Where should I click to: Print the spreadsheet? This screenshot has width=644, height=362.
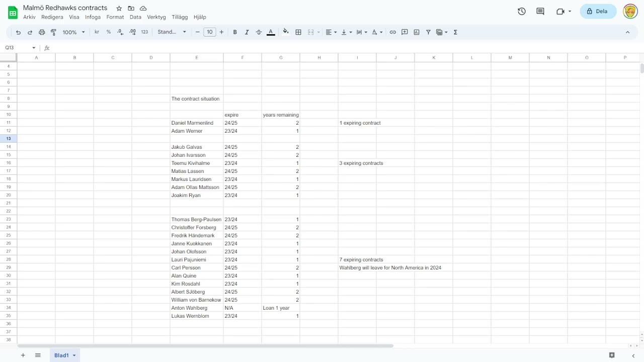42,32
